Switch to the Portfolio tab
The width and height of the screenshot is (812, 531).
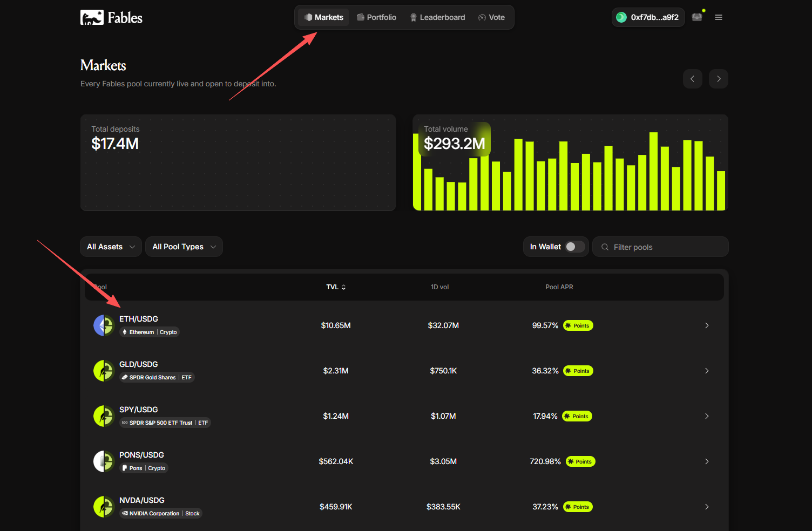pyautogui.click(x=376, y=17)
